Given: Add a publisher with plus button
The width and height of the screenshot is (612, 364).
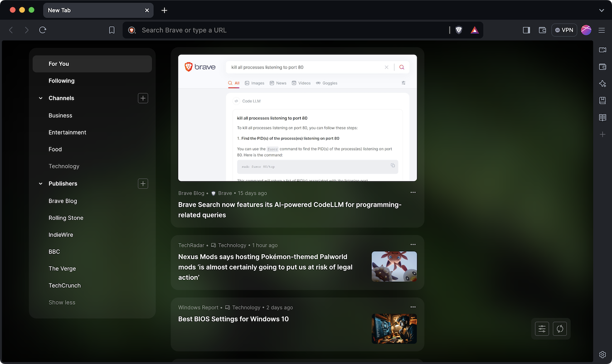Looking at the screenshot, I should click(143, 184).
